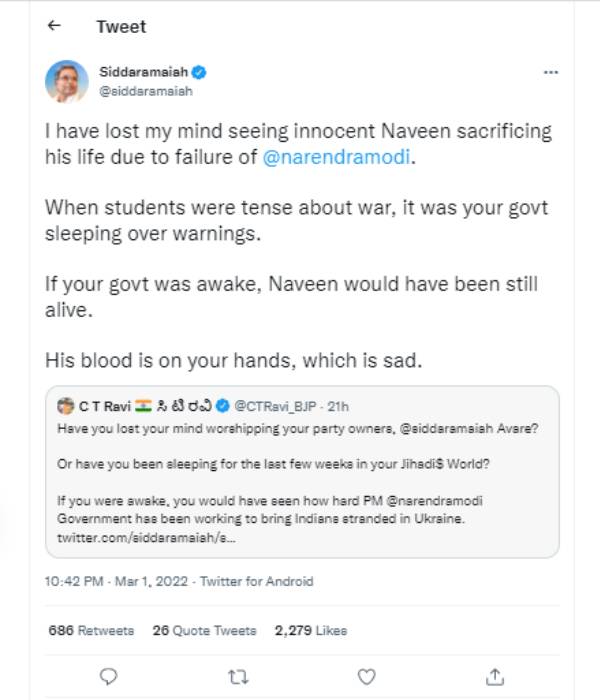Retweet using the retweet arrows icon
The image size is (600, 700).
pyautogui.click(x=238, y=677)
